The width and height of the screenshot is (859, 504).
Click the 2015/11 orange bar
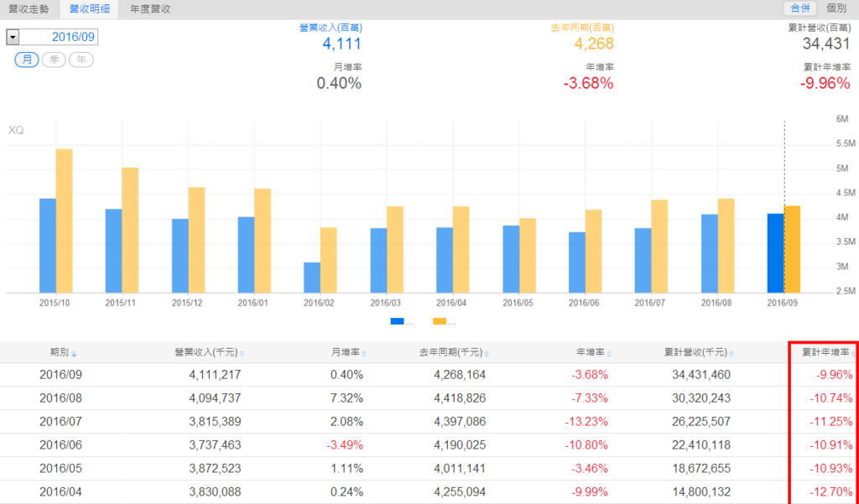point(130,230)
